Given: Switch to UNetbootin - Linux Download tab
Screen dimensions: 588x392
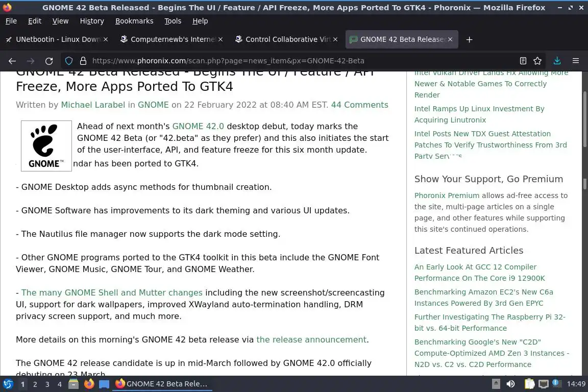Looking at the screenshot, I should (x=56, y=39).
